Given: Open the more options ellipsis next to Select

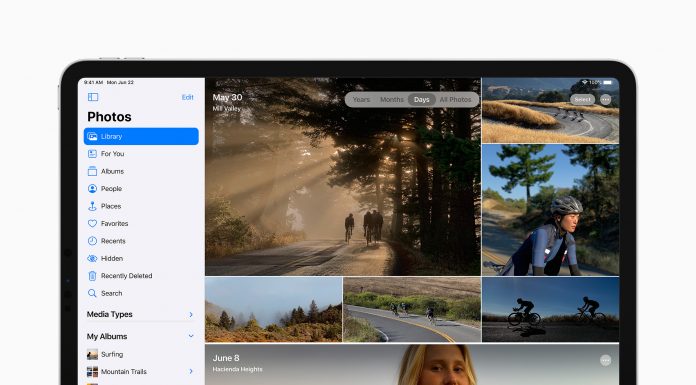Looking at the screenshot, I should [605, 99].
